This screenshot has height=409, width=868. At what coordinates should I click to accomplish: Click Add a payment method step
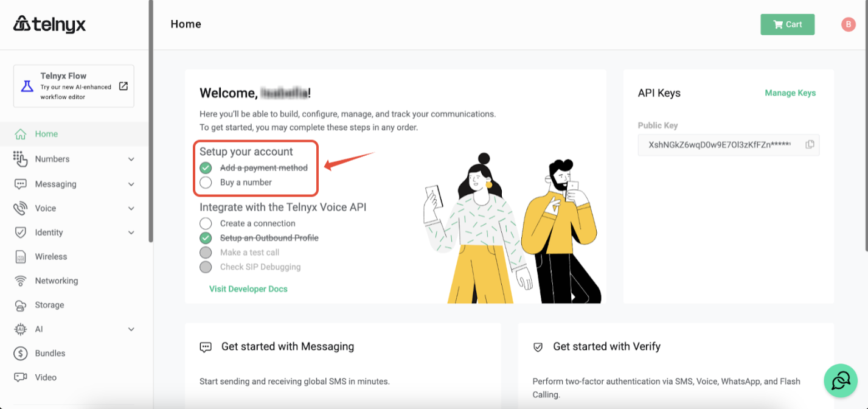pyautogui.click(x=264, y=168)
